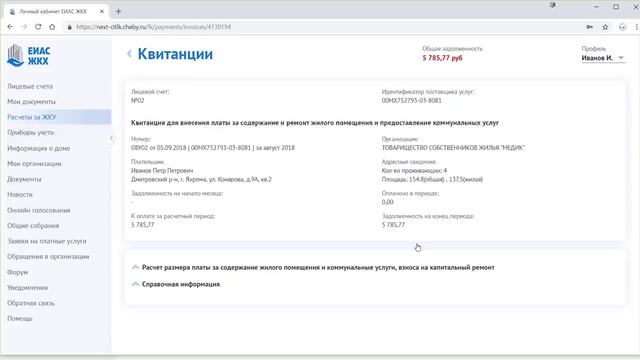This screenshot has height=360, width=640.
Task: Click Кол-во проживающих: 4 text
Action: 414,171
